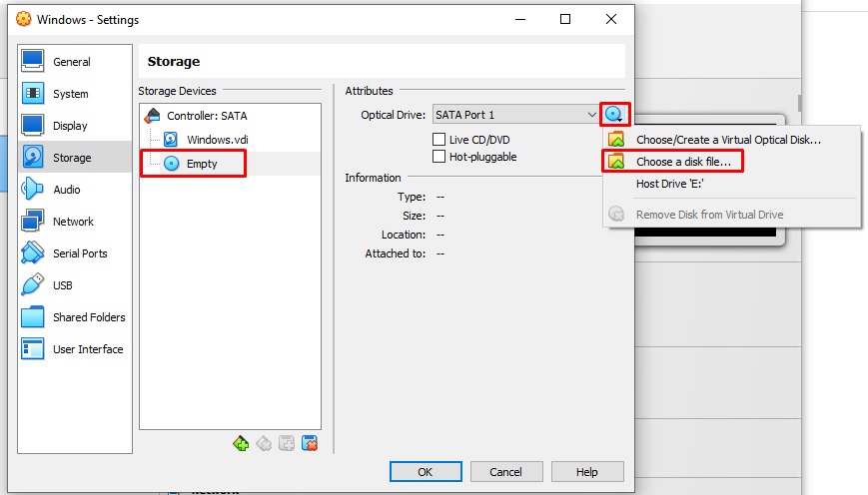The width and height of the screenshot is (868, 495).
Task: Click the optical disk chooser icon button
Action: coord(614,115)
